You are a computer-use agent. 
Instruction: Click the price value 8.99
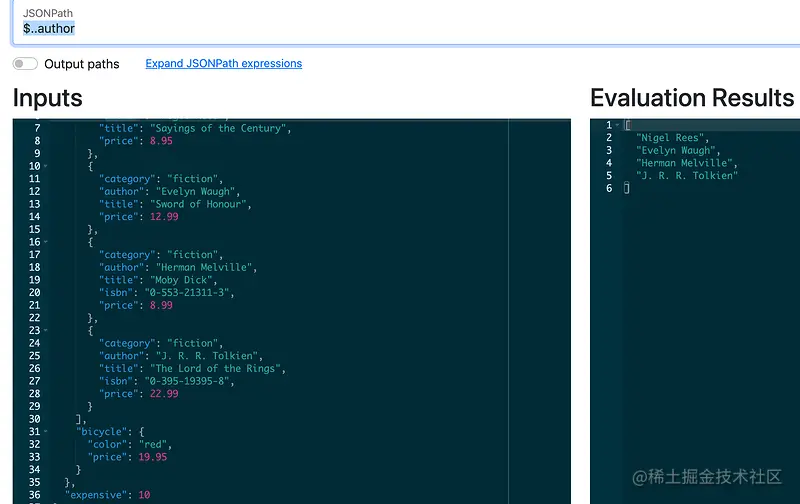pyautogui.click(x=161, y=305)
